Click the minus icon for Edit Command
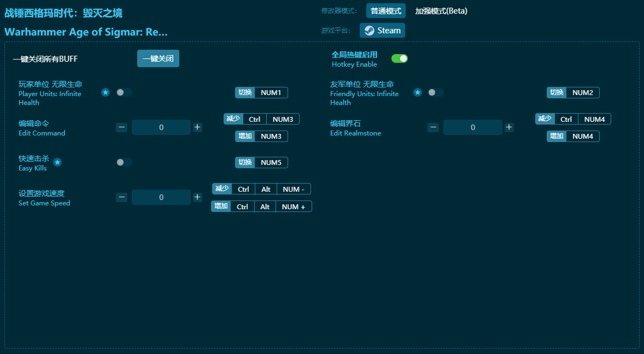Screen dimensions: 644x354 [x=121, y=127]
